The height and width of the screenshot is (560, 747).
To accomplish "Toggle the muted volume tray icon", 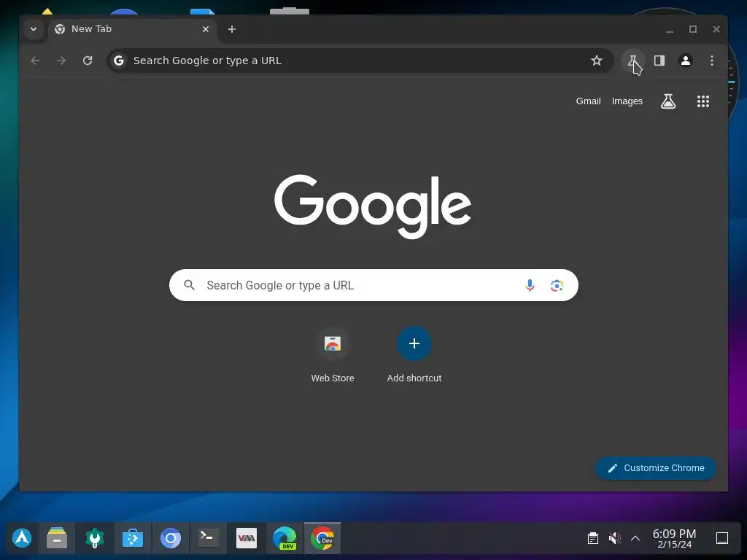I will 614,539.
